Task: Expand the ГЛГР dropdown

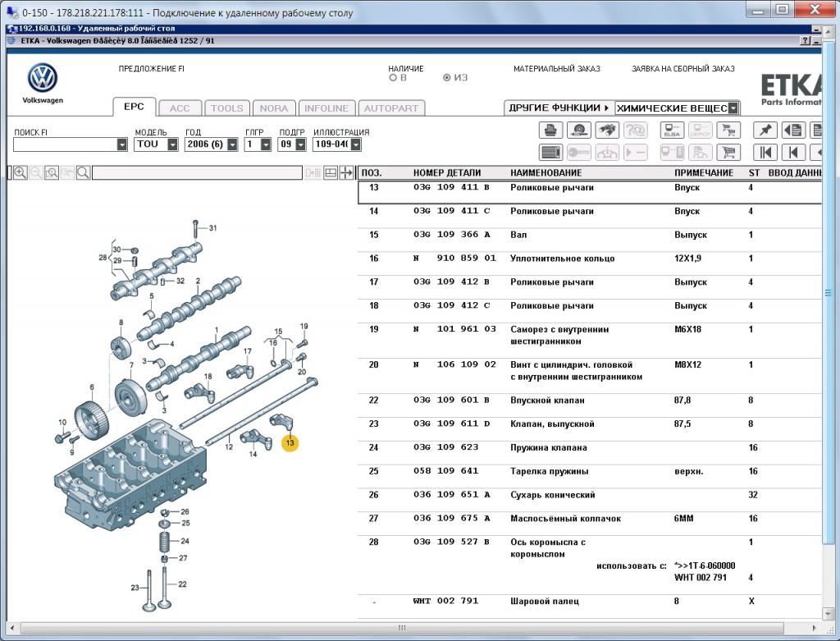Action: tap(267, 144)
